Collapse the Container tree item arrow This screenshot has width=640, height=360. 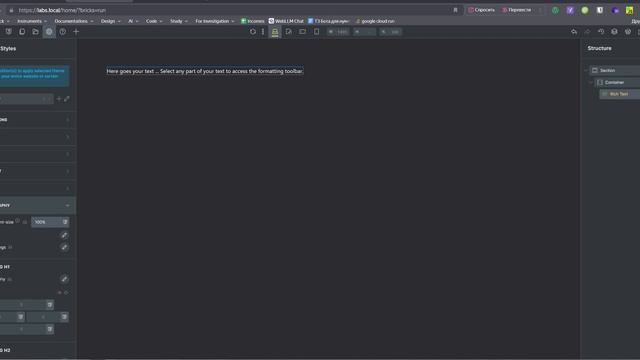click(x=591, y=82)
